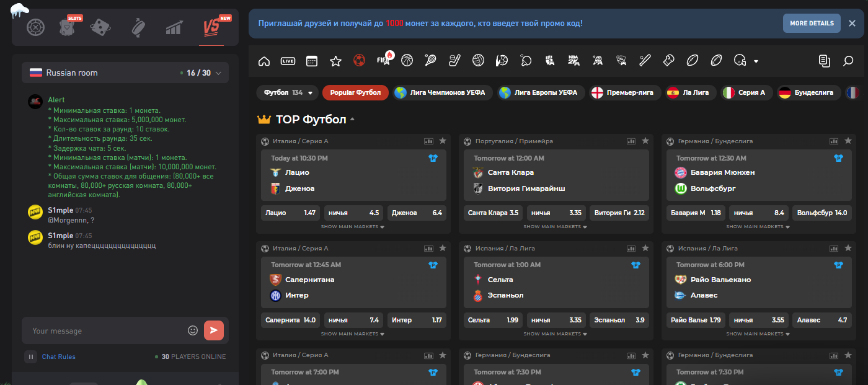Image resolution: width=868 pixels, height=385 pixels.
Task: Bet on Лацио at odds 1.47
Action: click(x=291, y=213)
